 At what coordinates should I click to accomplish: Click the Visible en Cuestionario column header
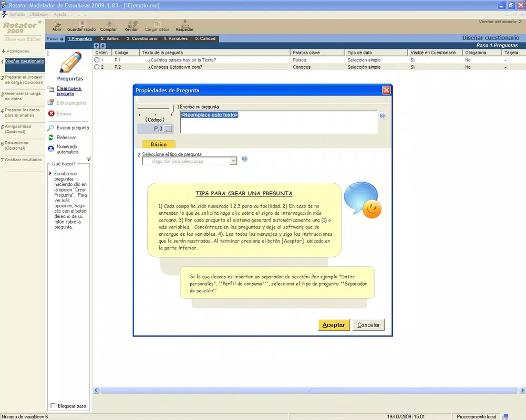tap(435, 52)
